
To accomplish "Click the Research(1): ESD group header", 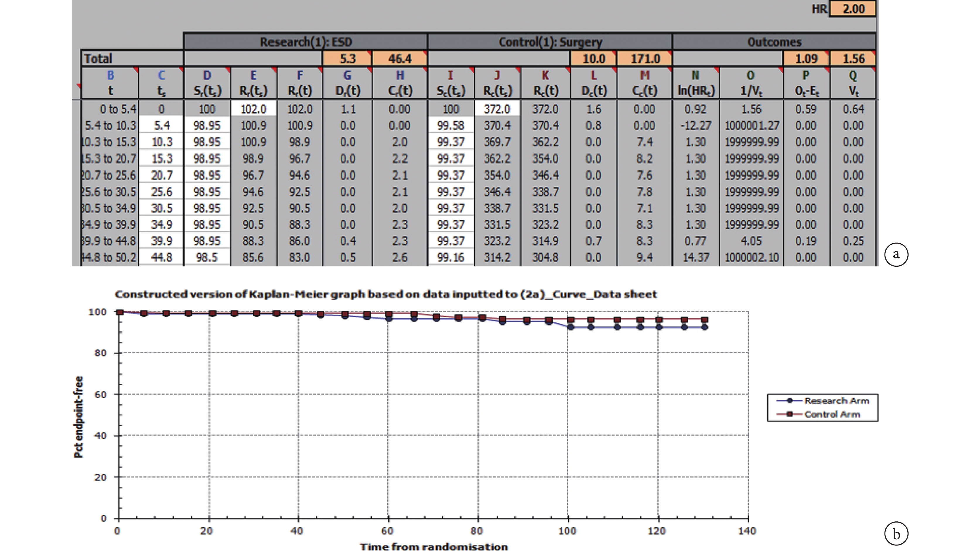I will pos(306,42).
